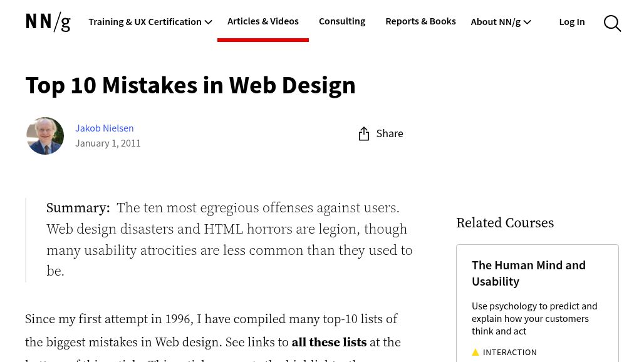Expand the About NN/g chevron arrow
The height and width of the screenshot is (362, 644).
coord(527,23)
